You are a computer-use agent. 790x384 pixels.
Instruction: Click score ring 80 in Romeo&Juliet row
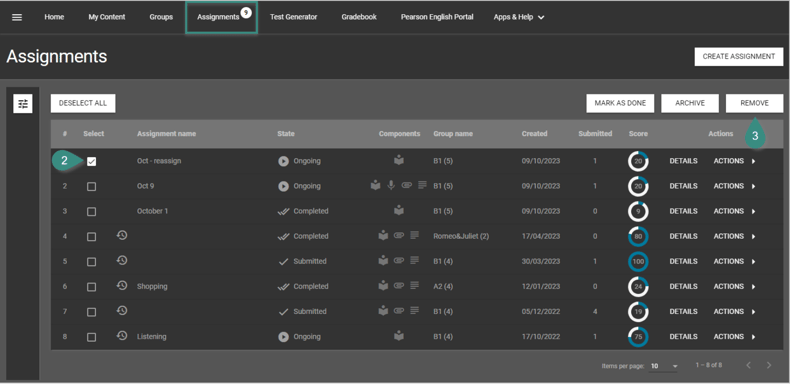tap(638, 236)
